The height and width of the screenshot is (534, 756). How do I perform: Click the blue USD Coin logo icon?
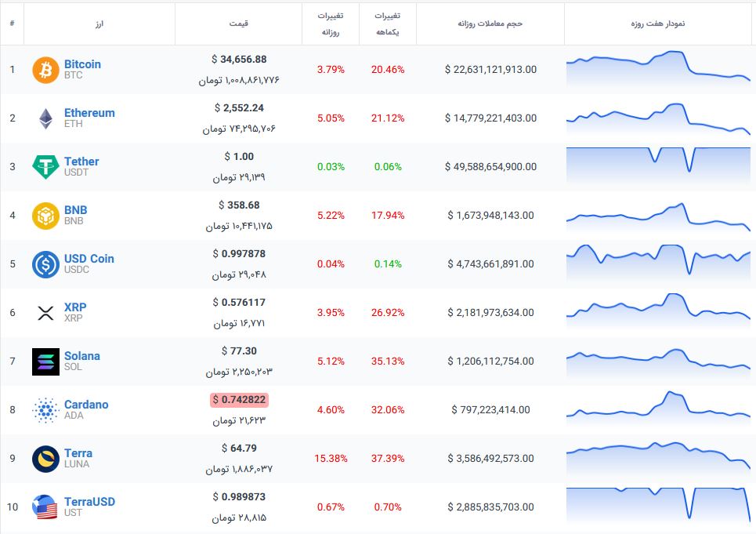45,264
